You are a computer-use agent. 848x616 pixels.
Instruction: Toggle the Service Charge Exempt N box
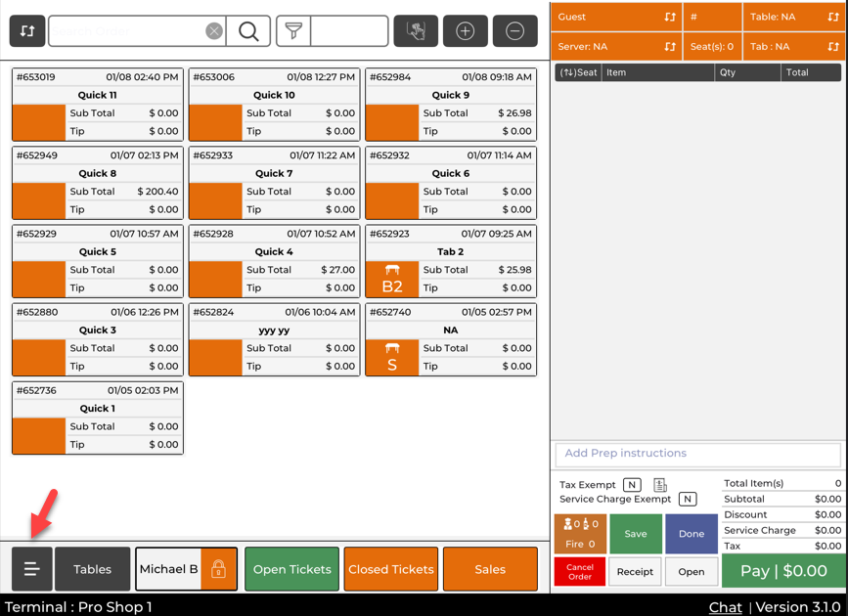coord(688,500)
